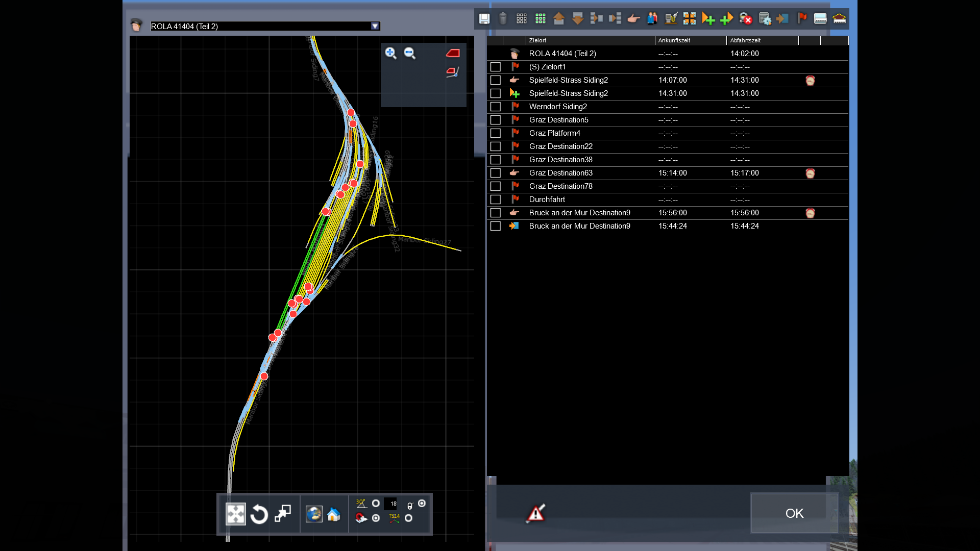Click the save timetable floppy icon
This screenshot has width=980, height=551.
click(484, 19)
